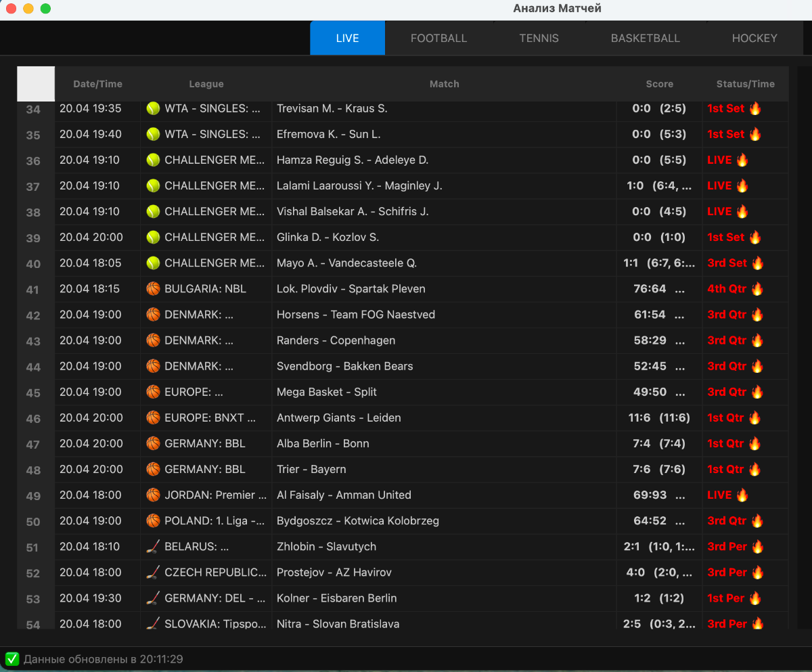Screen dimensions: 812x672
Task: Click the Score column header
Action: (659, 84)
